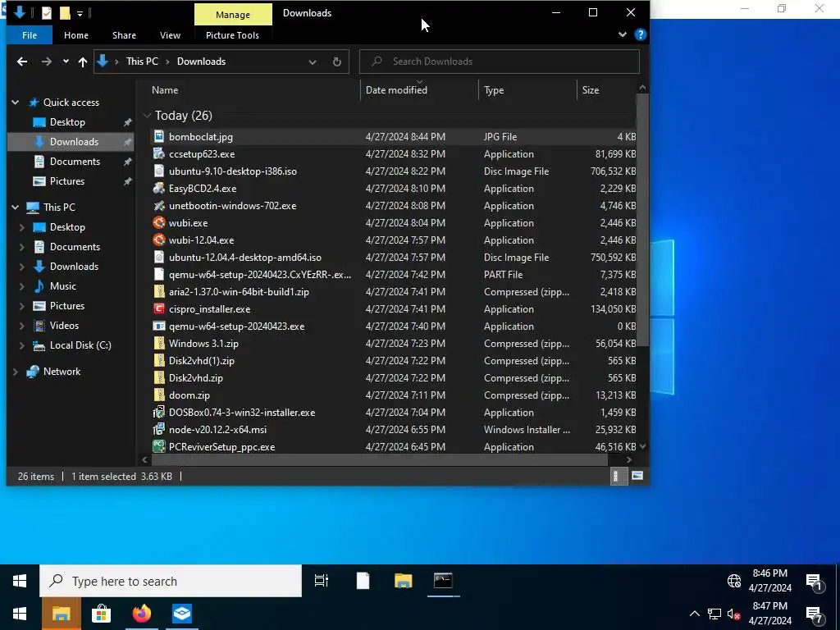Collapse the This PC tree node

[x=16, y=208]
